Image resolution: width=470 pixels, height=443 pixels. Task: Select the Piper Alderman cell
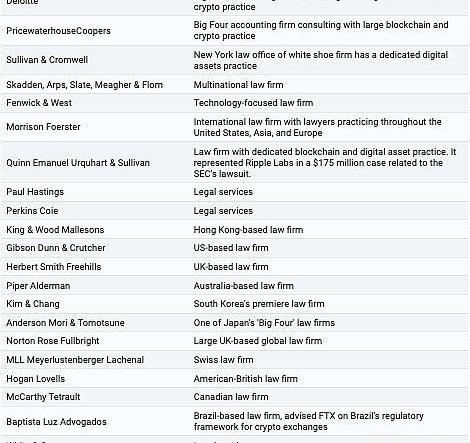38,286
